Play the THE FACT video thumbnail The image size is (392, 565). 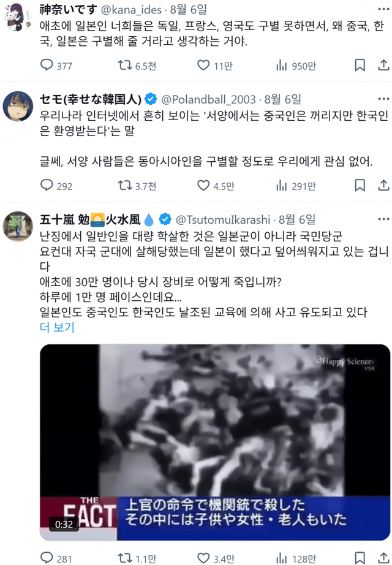(x=215, y=442)
